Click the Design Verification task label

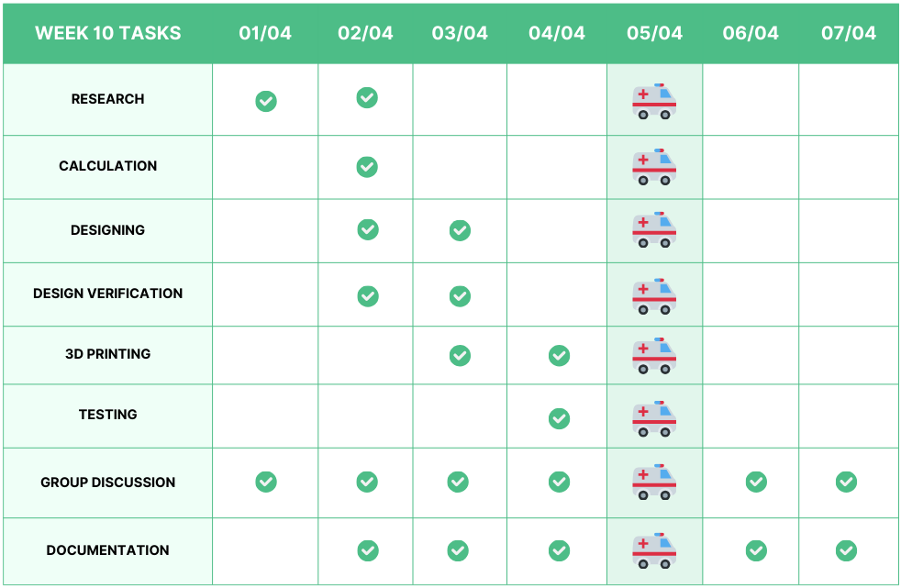pos(107,294)
